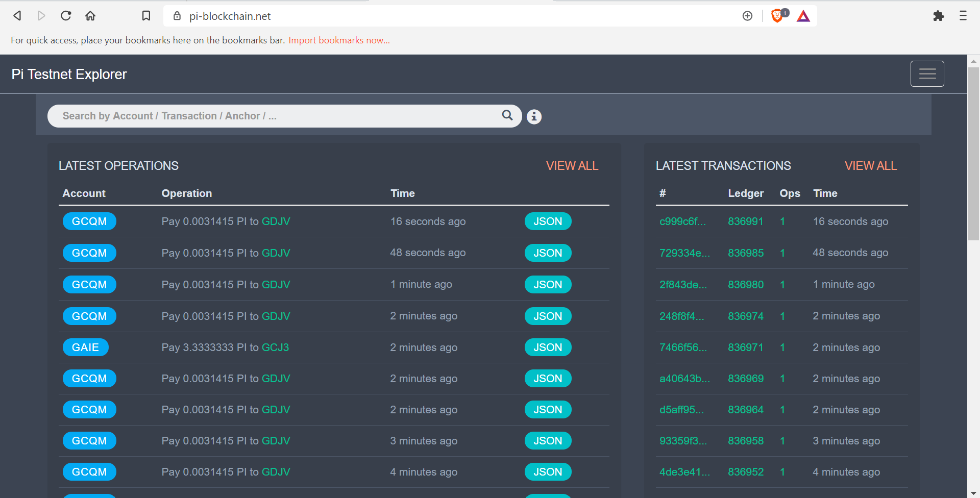Expand the hamburger navigation menu

coord(927,74)
